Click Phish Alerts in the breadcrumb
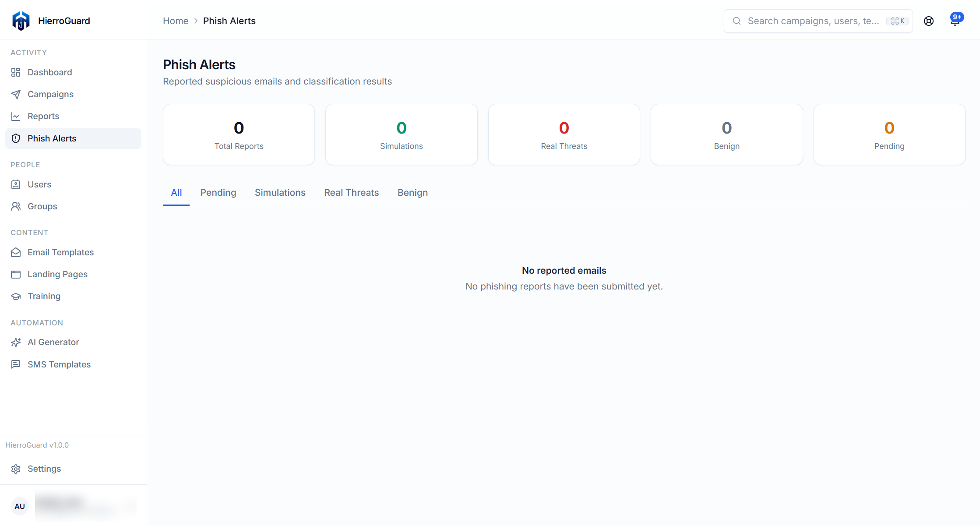The image size is (980, 526). tap(229, 21)
